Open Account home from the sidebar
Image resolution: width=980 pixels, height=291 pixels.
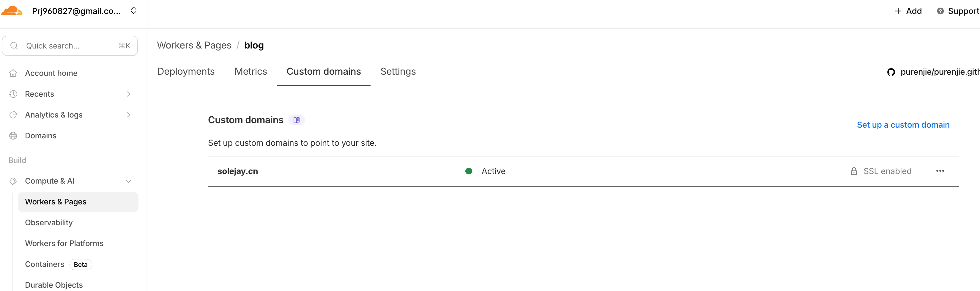coord(51,73)
